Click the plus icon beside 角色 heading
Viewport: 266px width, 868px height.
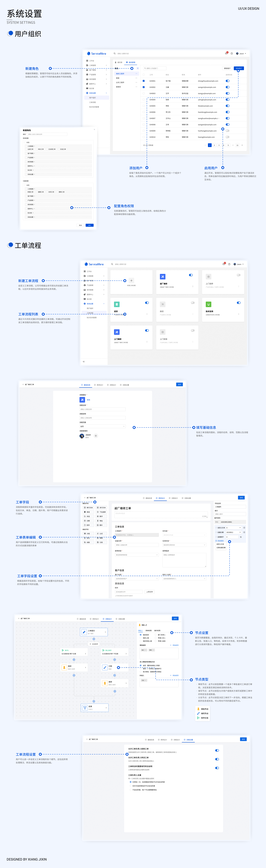[138, 68]
